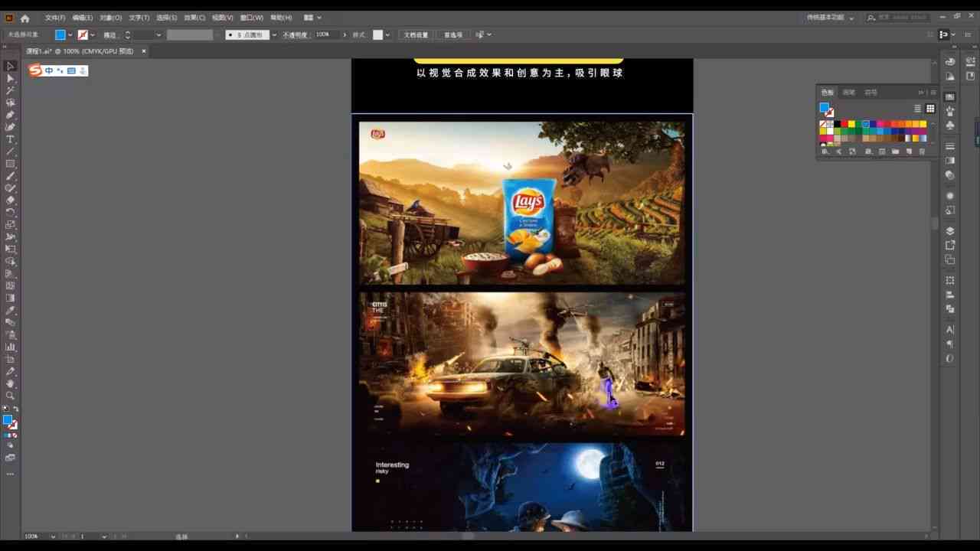Open the 窗口(W) menu
980x551 pixels.
coord(252,18)
